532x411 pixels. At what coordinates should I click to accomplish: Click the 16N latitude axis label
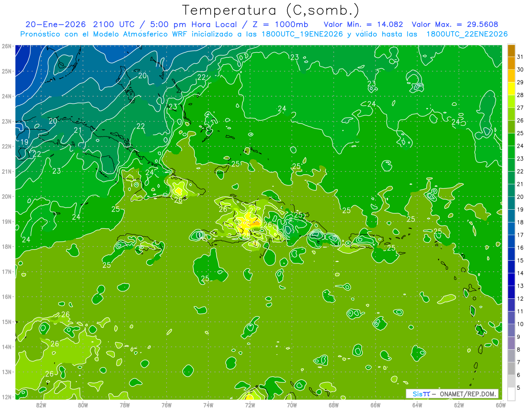pyautogui.click(x=7, y=297)
